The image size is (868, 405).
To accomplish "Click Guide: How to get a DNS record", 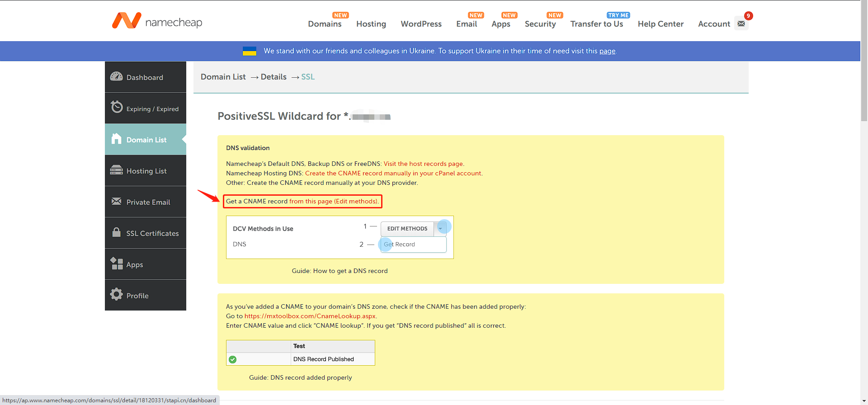I will click(340, 271).
